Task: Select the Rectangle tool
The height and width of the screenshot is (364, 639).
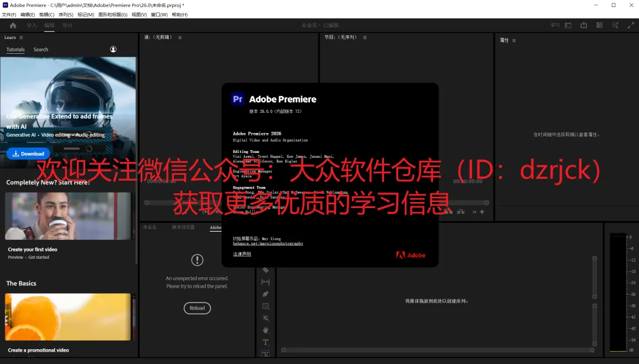Action: pyautogui.click(x=265, y=306)
